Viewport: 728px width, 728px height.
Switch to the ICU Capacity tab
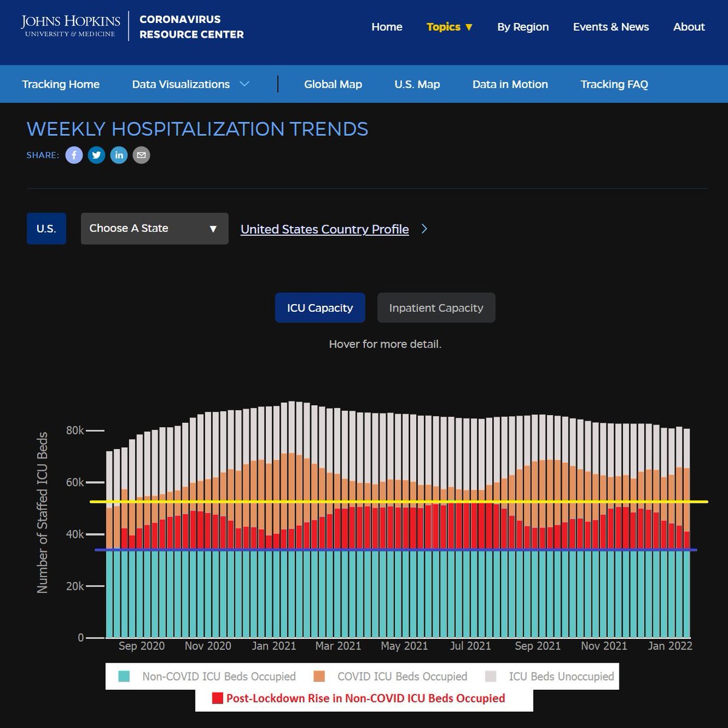(x=320, y=308)
